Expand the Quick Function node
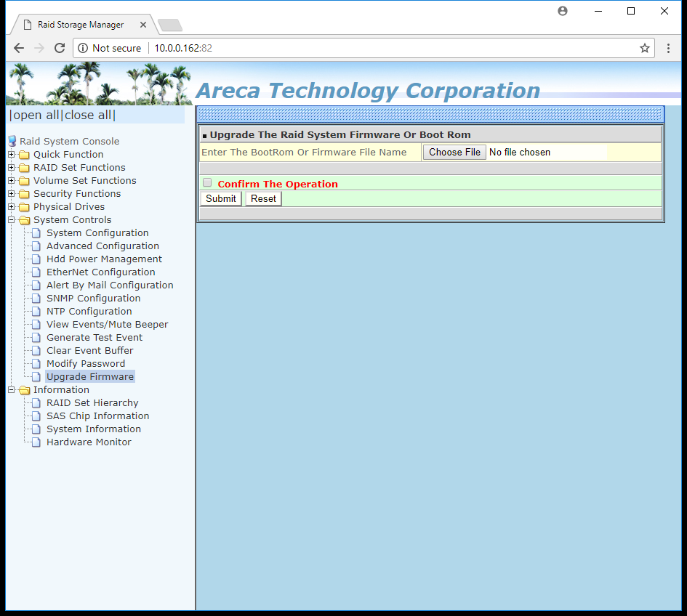This screenshot has width=687, height=616. [x=12, y=155]
